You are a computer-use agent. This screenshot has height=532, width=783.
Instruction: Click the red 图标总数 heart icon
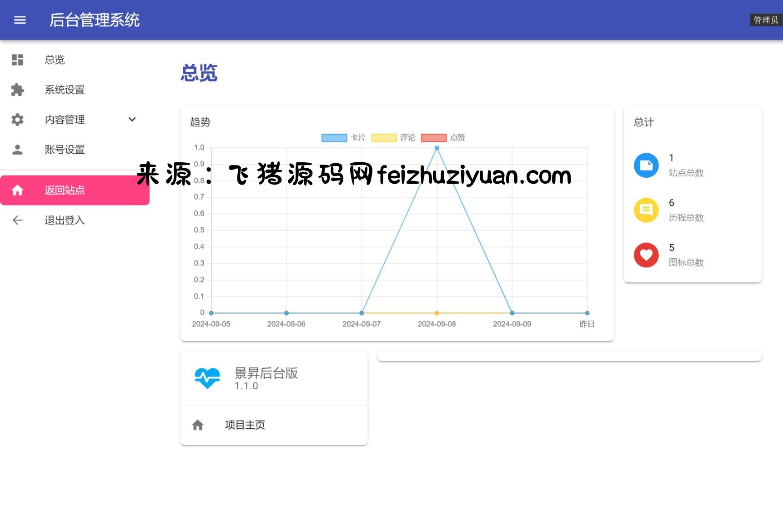pyautogui.click(x=646, y=255)
